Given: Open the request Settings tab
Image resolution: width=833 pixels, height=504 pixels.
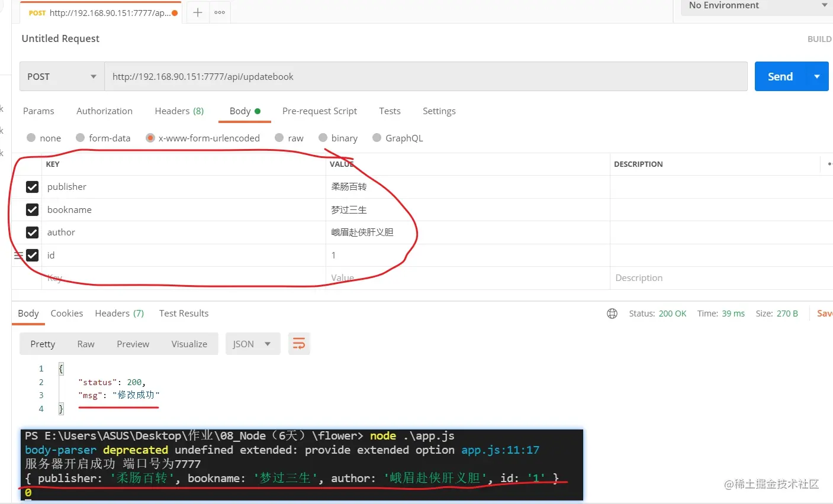Looking at the screenshot, I should 439,111.
